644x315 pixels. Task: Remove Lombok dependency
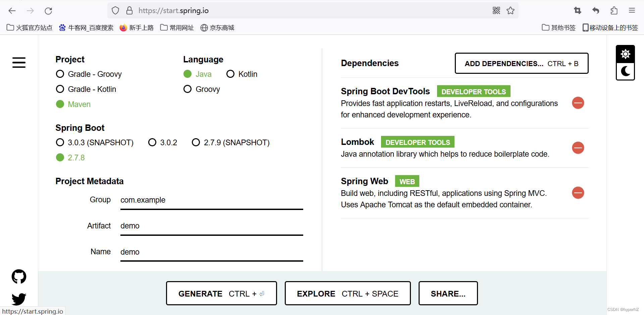tap(578, 148)
